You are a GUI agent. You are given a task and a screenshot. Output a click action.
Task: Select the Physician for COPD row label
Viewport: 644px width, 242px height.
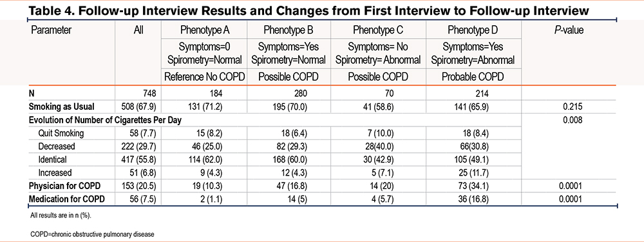click(64, 186)
